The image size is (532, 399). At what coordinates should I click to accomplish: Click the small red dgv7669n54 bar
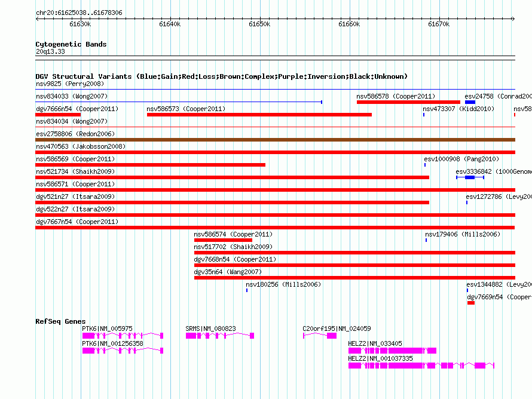point(471,303)
